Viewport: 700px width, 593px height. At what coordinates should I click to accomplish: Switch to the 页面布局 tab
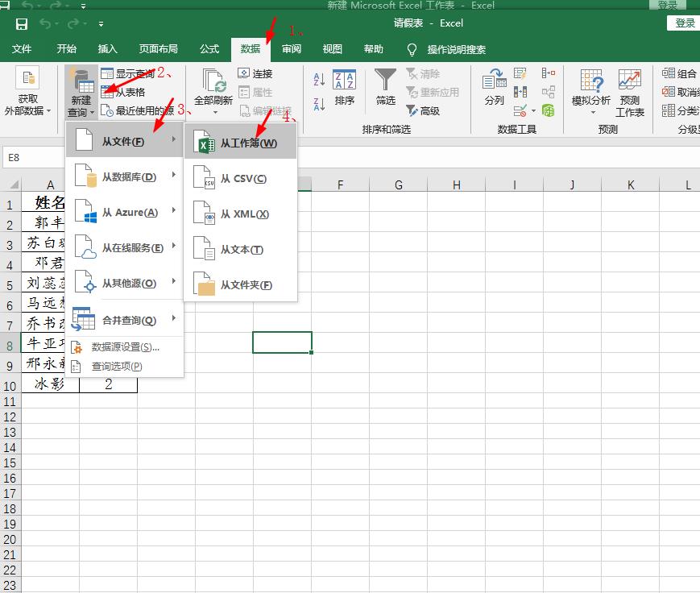pyautogui.click(x=159, y=48)
